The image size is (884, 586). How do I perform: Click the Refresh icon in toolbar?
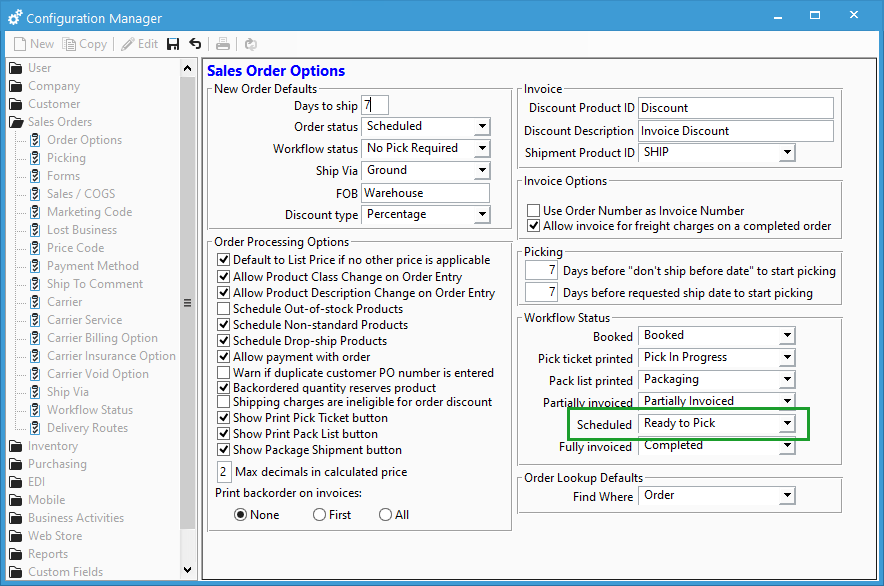pyautogui.click(x=250, y=44)
